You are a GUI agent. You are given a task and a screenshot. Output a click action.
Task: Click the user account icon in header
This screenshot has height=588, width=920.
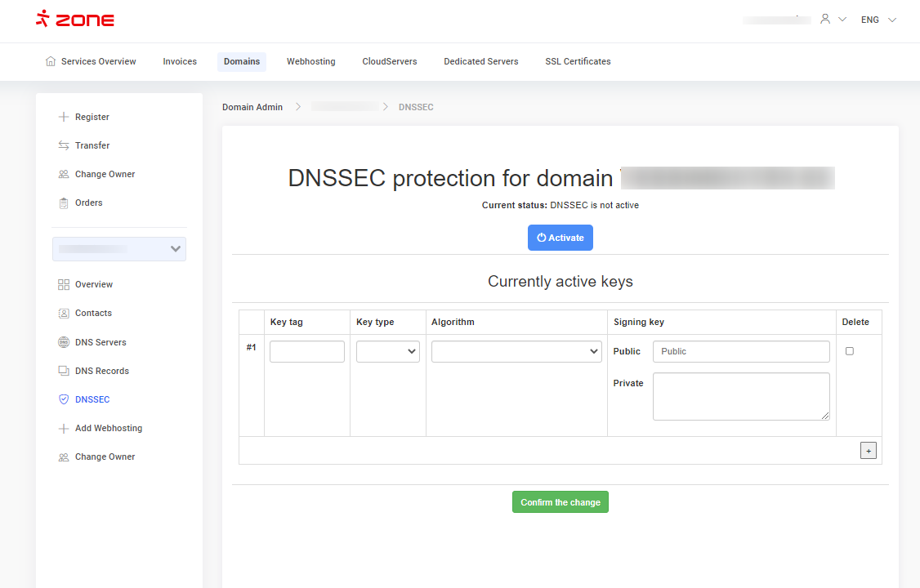825,19
